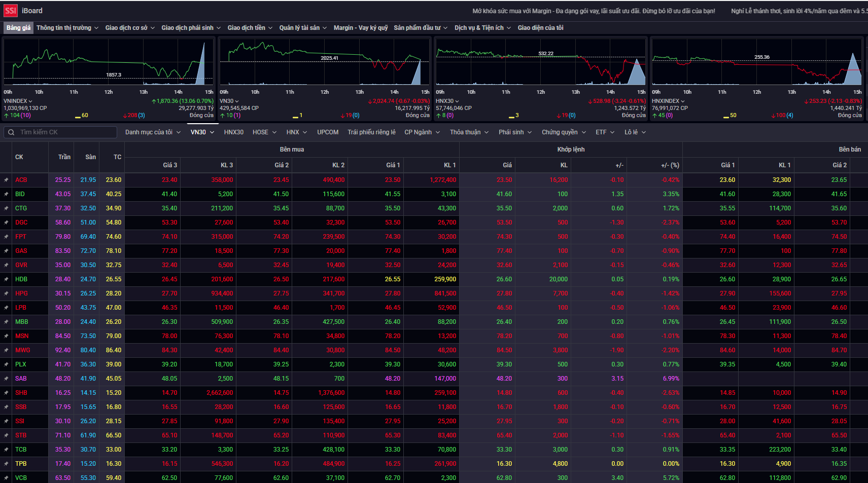Expand the HOSE exchange dropdown
The image size is (868, 483).
click(x=264, y=132)
